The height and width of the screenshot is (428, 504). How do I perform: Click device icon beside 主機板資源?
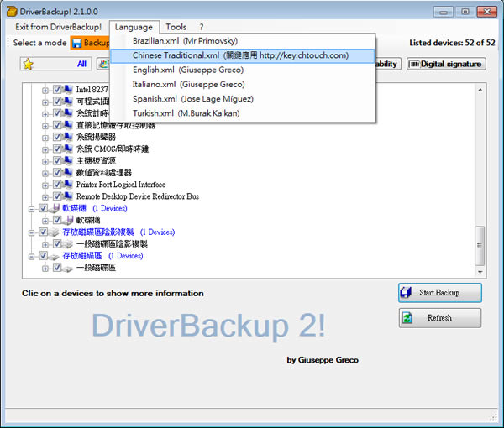tap(68, 160)
